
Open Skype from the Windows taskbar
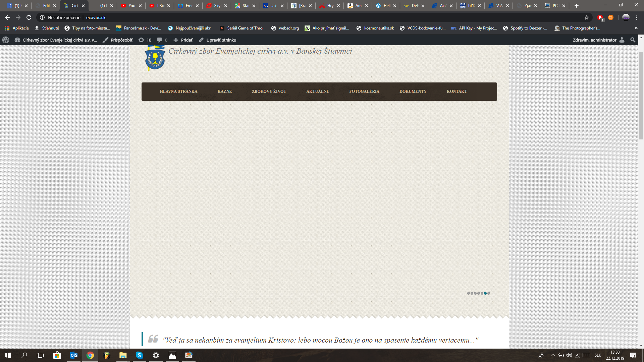point(139,355)
